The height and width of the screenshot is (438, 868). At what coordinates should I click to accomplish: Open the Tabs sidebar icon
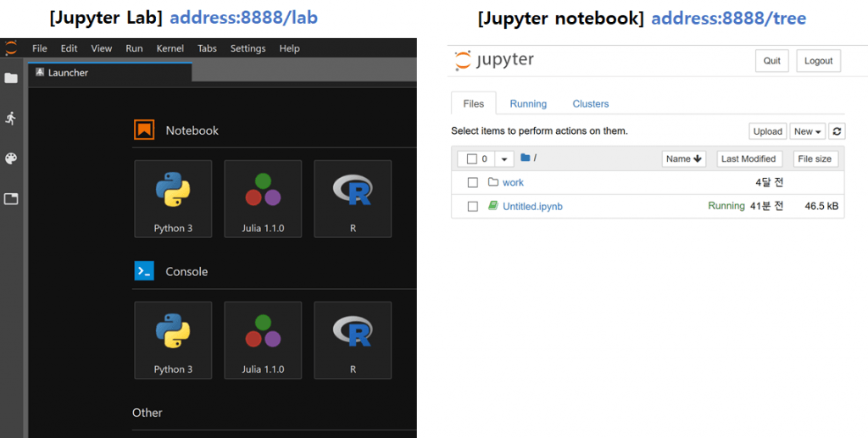(11, 198)
